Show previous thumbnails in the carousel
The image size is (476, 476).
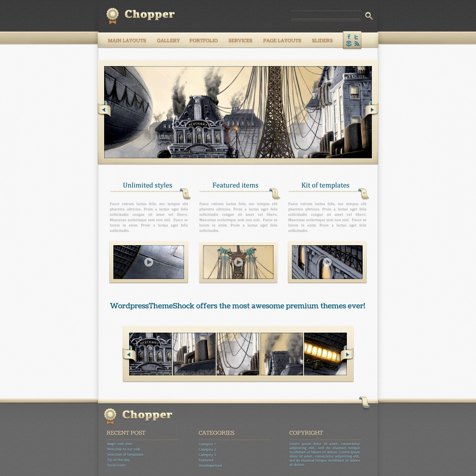129,354
